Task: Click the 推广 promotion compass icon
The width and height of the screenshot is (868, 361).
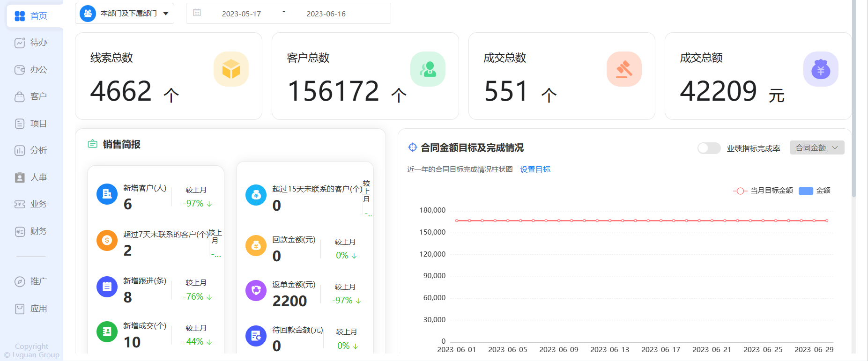Action: pyautogui.click(x=20, y=281)
